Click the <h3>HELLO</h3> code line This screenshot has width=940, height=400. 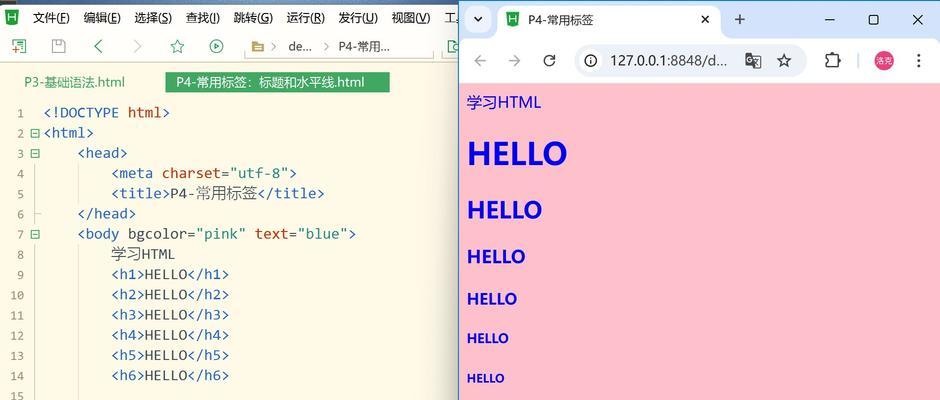click(x=170, y=315)
